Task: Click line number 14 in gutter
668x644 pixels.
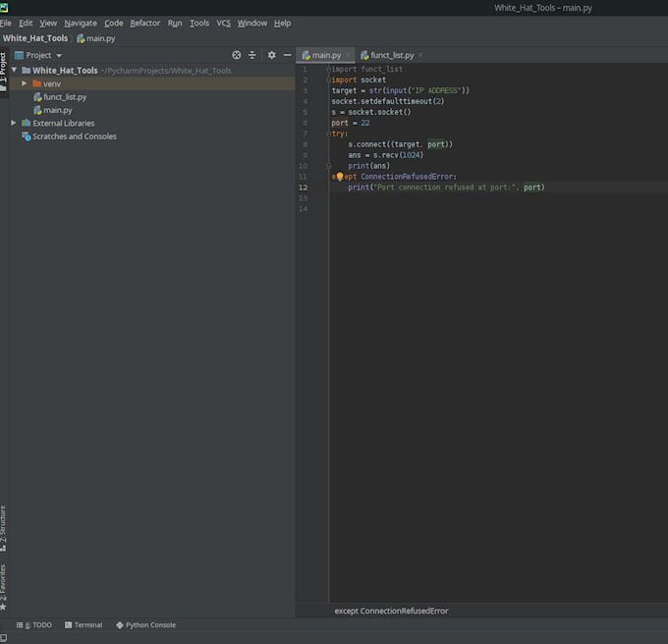Action: (x=303, y=209)
